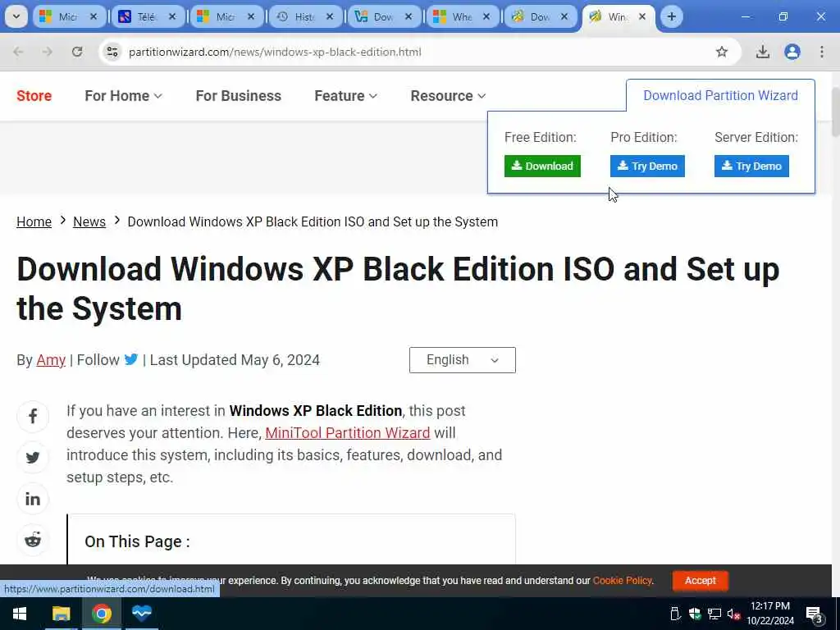The width and height of the screenshot is (840, 630).
Task: Open the Chrome profile avatar
Action: (x=792, y=52)
